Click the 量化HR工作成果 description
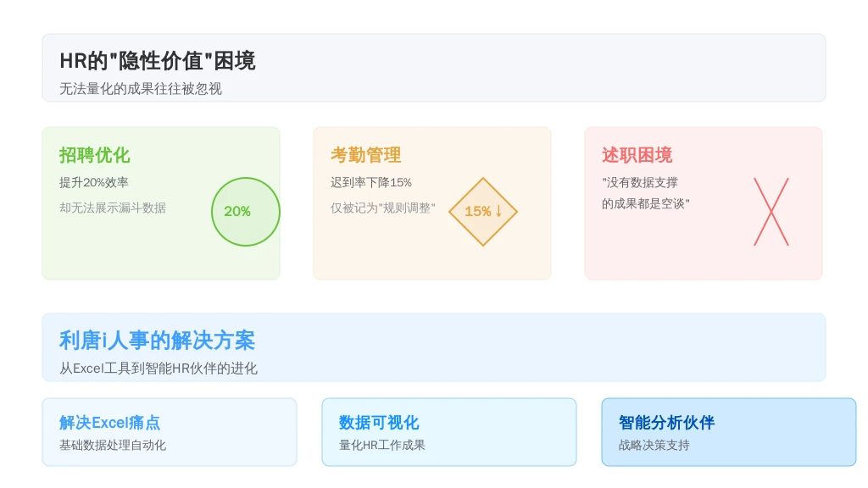The image size is (868, 488). tap(382, 446)
